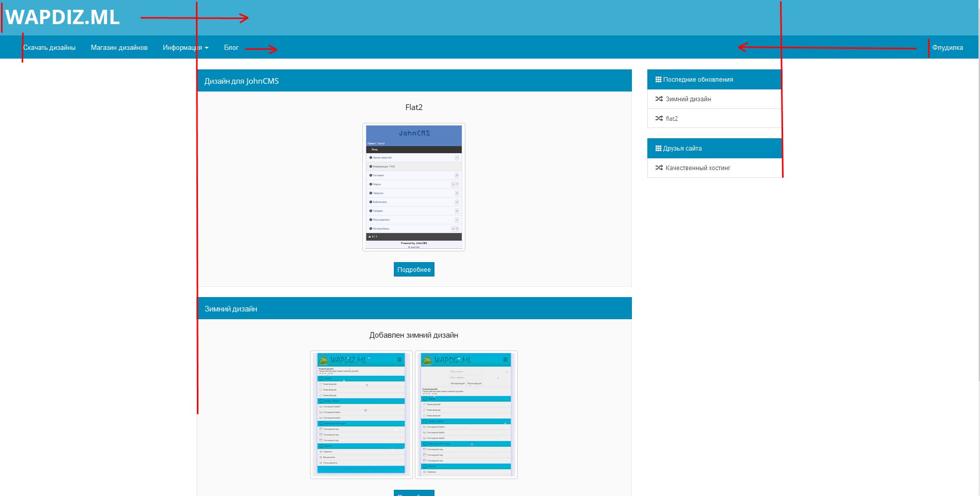Click the grid icon beside Последние обновления

click(x=658, y=80)
